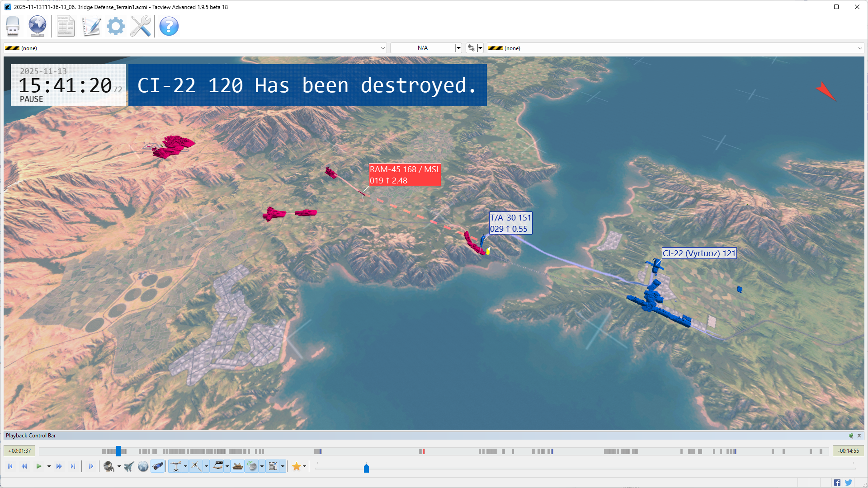Click the blue help question mark icon
The height and width of the screenshot is (488, 868).
169,26
